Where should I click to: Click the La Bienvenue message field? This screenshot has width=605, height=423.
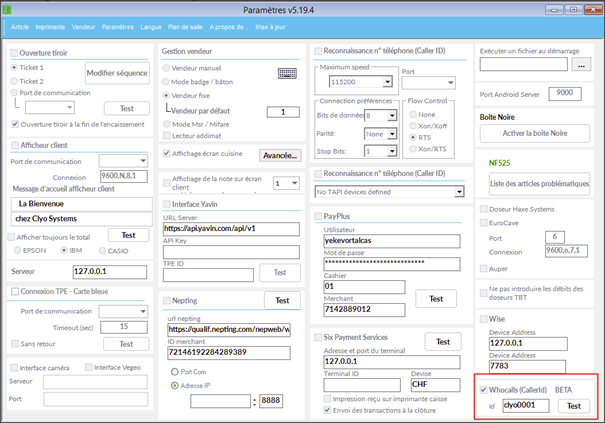(81, 204)
